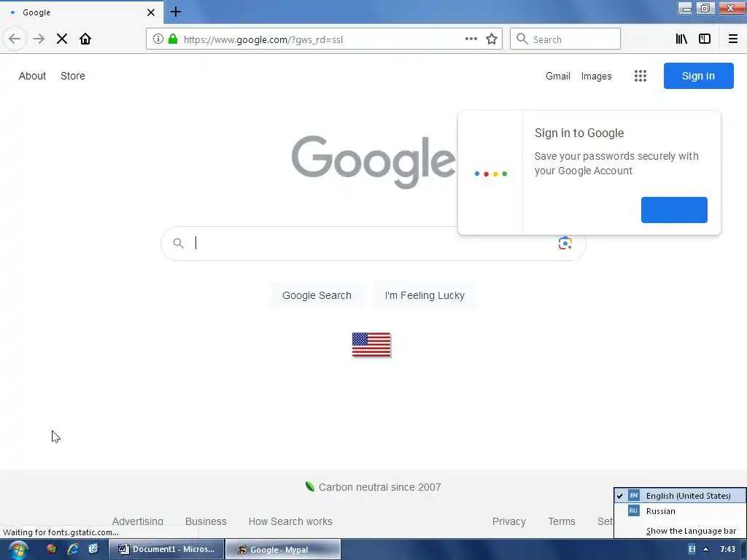Viewport: 747px width, 560px height.
Task: Open the Library bookshelf icon
Action: (x=681, y=39)
